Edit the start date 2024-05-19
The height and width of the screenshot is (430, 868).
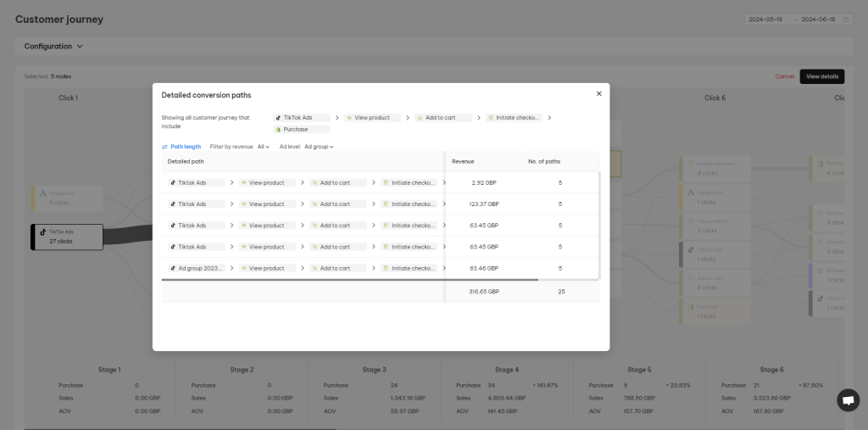[x=765, y=20]
